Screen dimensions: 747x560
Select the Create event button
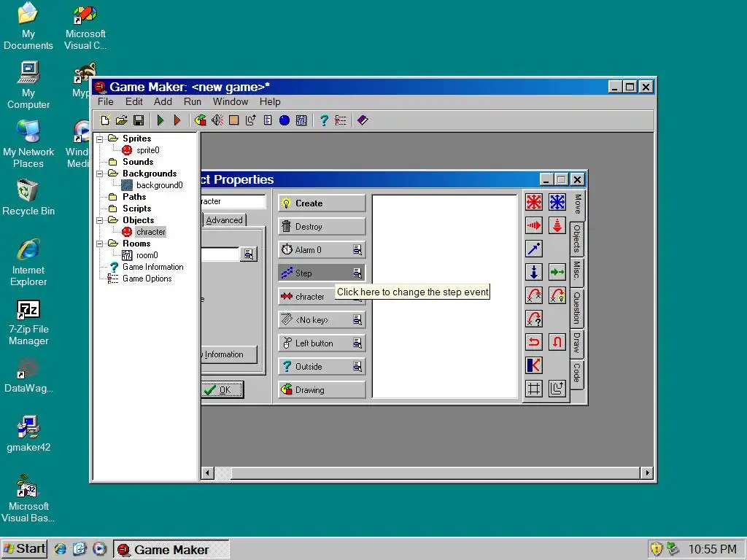click(322, 203)
